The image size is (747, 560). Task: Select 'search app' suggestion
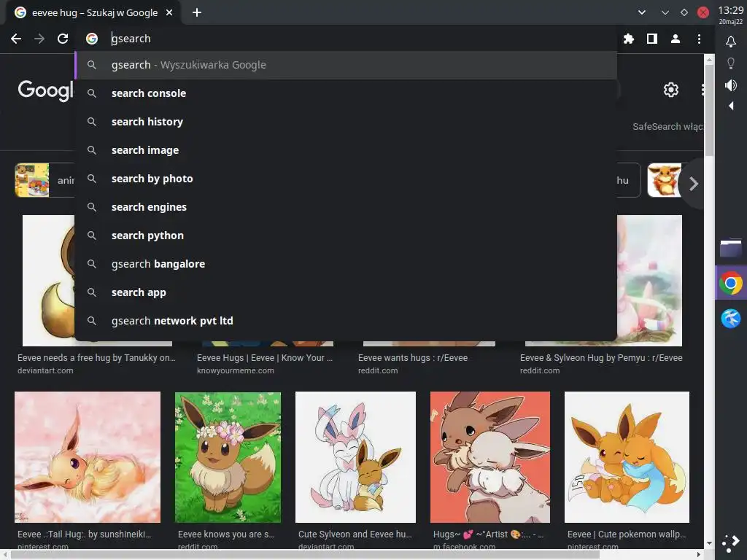[347, 292]
